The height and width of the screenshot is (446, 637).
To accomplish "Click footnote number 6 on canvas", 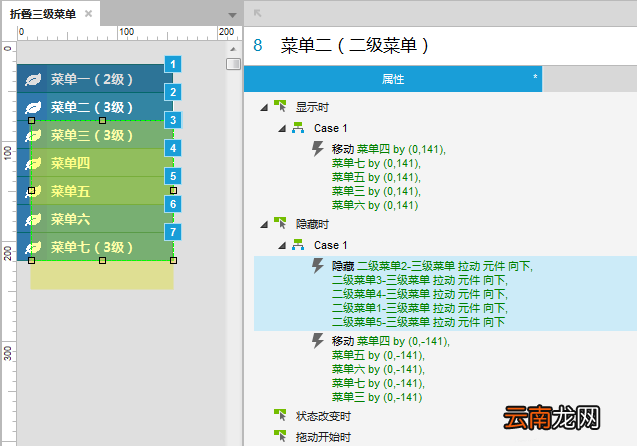I will [x=173, y=204].
